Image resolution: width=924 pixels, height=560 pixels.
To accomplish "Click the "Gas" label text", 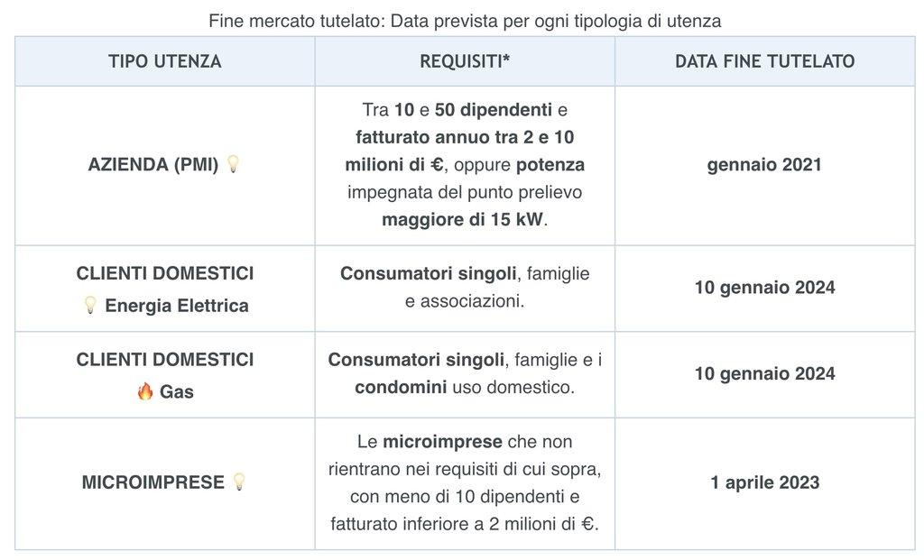I will [x=177, y=392].
